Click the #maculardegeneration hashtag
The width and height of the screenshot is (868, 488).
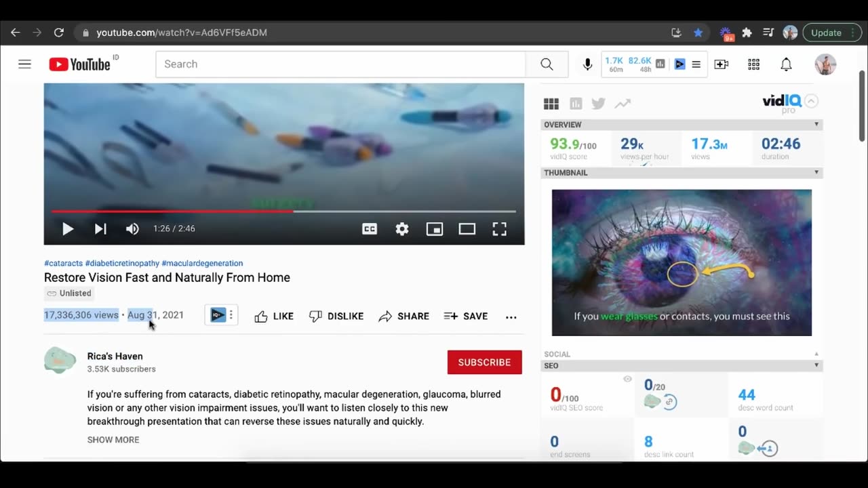pyautogui.click(x=202, y=263)
